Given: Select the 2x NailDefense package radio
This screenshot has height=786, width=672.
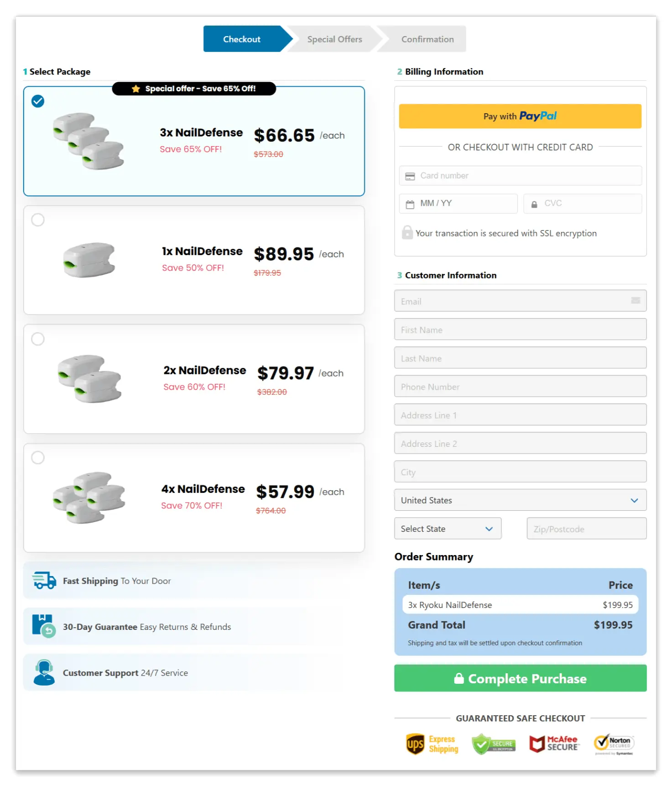Looking at the screenshot, I should [x=38, y=339].
